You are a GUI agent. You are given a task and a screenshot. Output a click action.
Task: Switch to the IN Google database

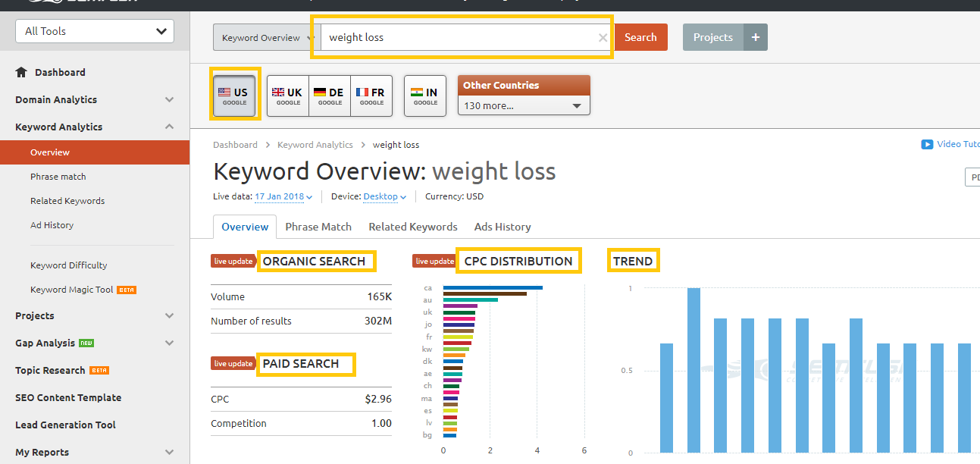click(425, 96)
